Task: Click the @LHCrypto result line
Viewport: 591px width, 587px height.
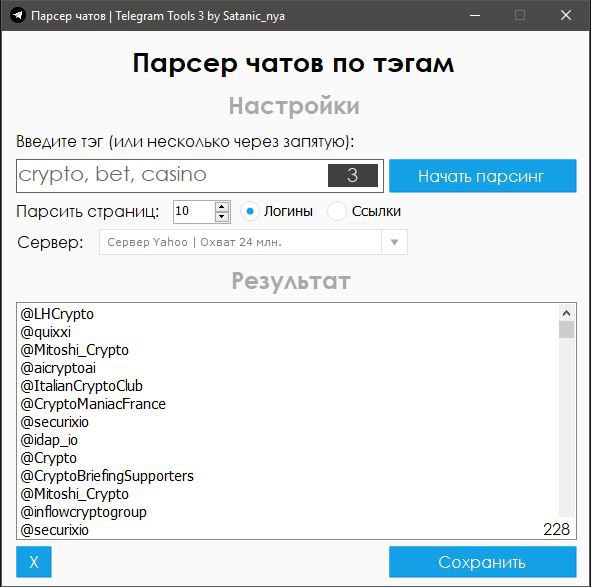Action: [x=57, y=314]
